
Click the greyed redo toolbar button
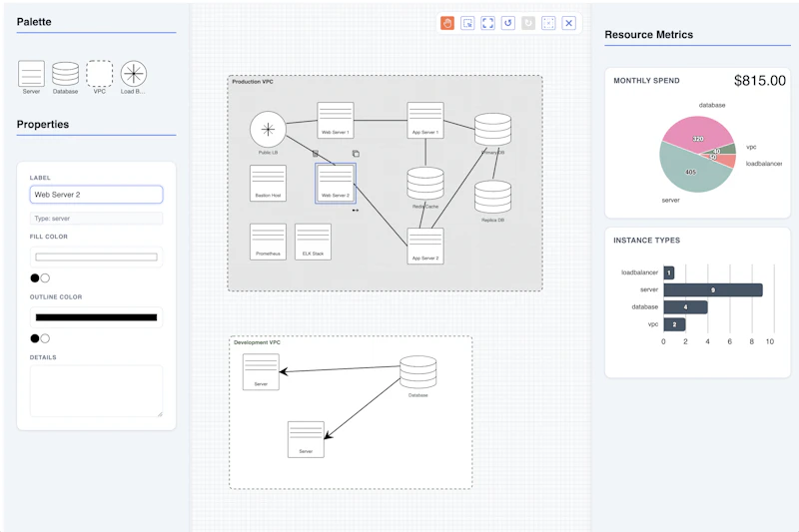(528, 23)
